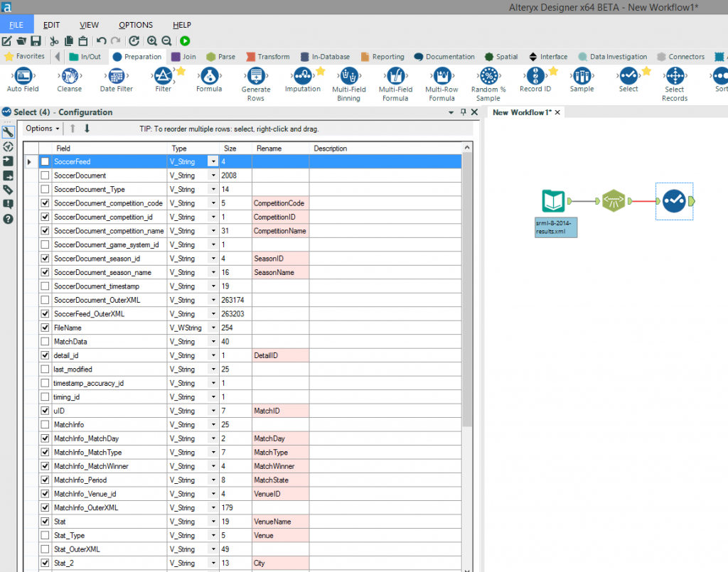Uncheck the MatchInfo_MatchDay checkbox
728x572 pixels.
(45, 438)
